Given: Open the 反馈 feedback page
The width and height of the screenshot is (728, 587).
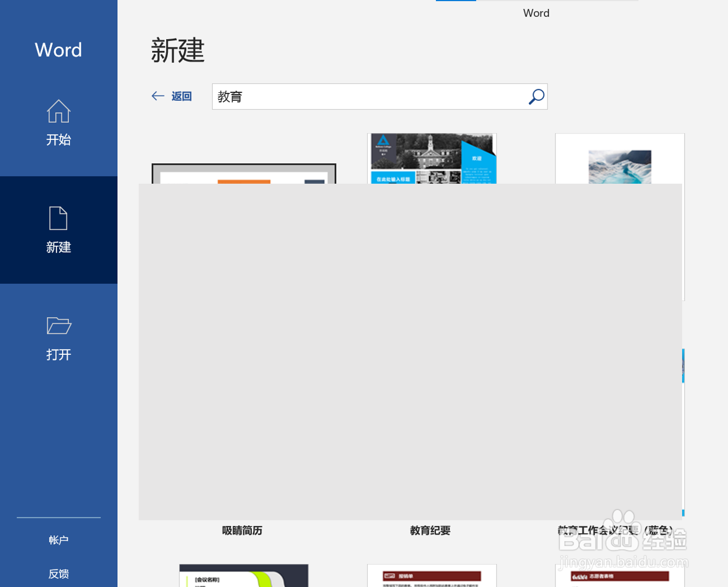Looking at the screenshot, I should 58,573.
